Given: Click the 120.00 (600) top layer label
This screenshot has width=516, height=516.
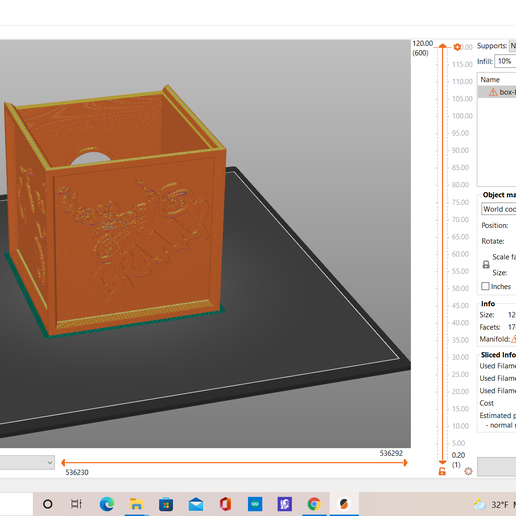Looking at the screenshot, I should coord(422,48).
